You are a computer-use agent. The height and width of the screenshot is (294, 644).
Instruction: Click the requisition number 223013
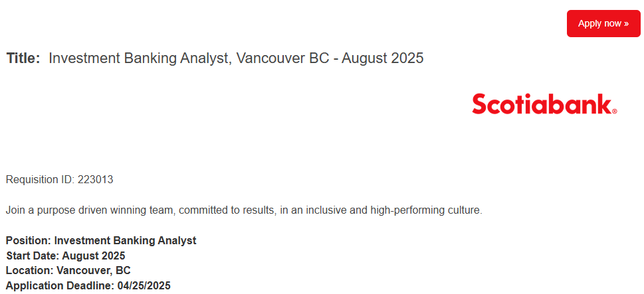95,180
